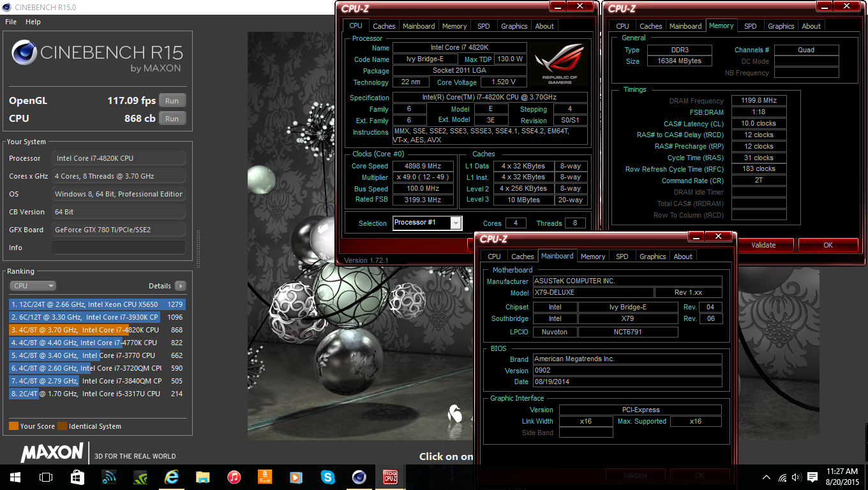Open Caches tab in CPU-Z Mainboard window
868x490 pixels.
point(523,256)
